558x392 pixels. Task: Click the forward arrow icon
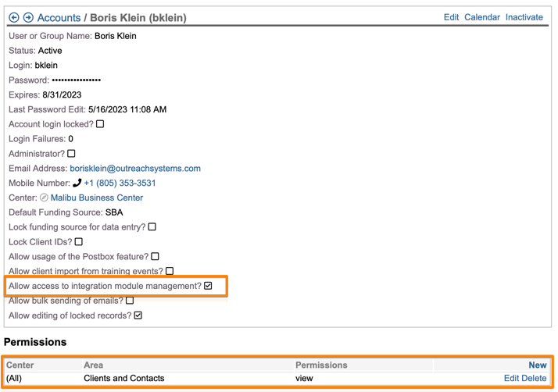[28, 17]
